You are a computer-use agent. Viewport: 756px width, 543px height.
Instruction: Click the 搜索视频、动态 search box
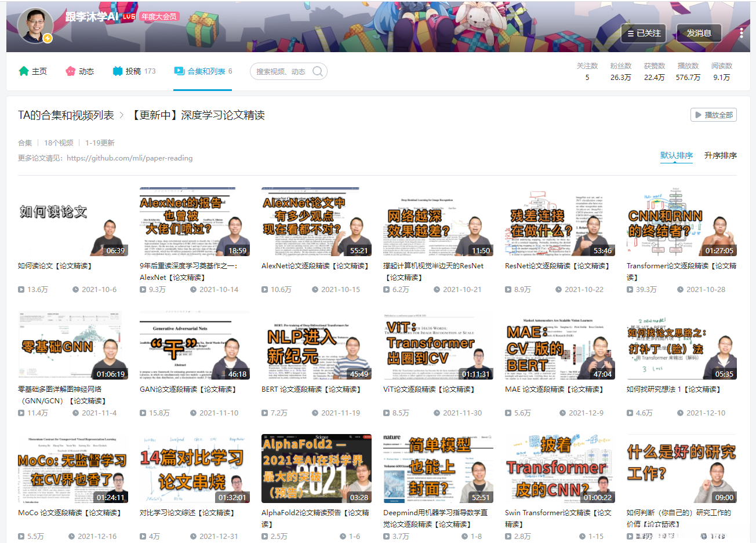(x=278, y=71)
